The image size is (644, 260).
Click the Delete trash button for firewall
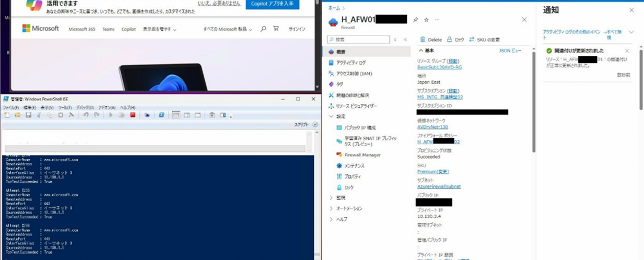431,40
